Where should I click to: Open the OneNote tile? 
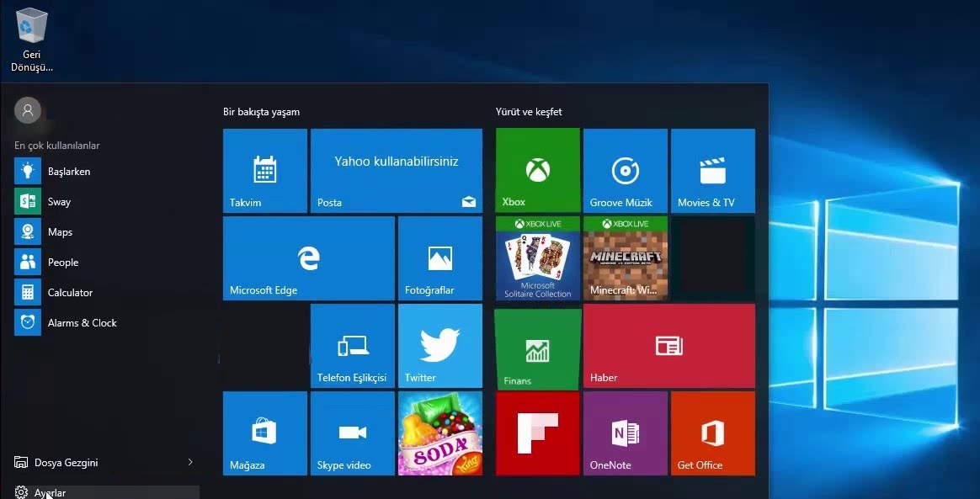[625, 433]
